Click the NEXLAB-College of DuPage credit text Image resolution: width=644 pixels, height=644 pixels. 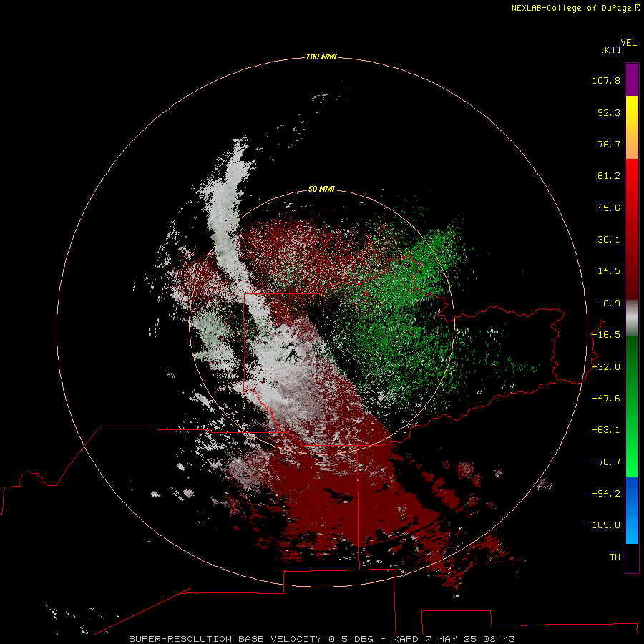coord(575,8)
